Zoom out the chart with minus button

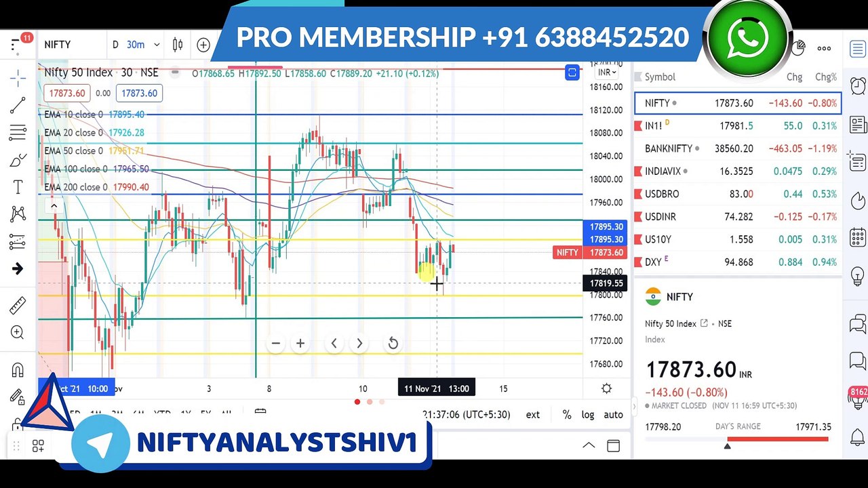click(275, 344)
